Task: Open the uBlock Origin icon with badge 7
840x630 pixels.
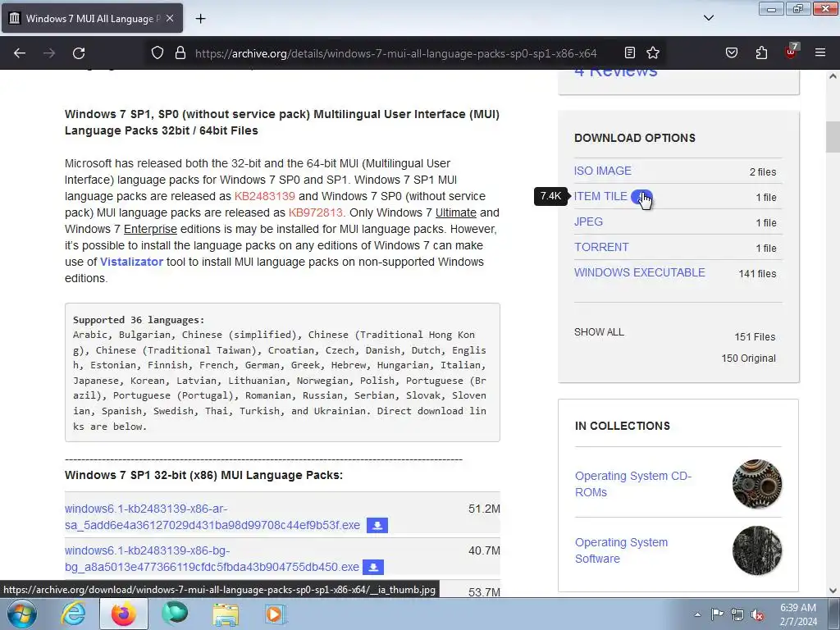Action: point(792,52)
